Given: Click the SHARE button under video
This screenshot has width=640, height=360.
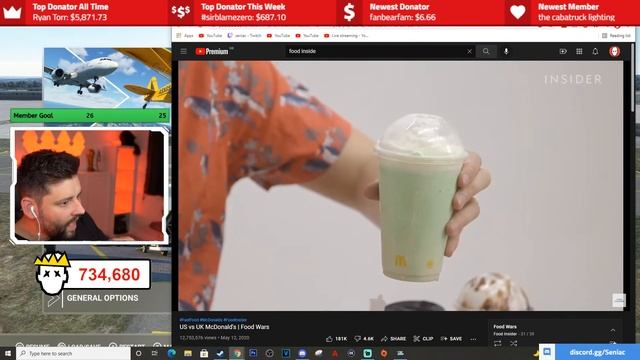Looking at the screenshot, I should pyautogui.click(x=393, y=339).
